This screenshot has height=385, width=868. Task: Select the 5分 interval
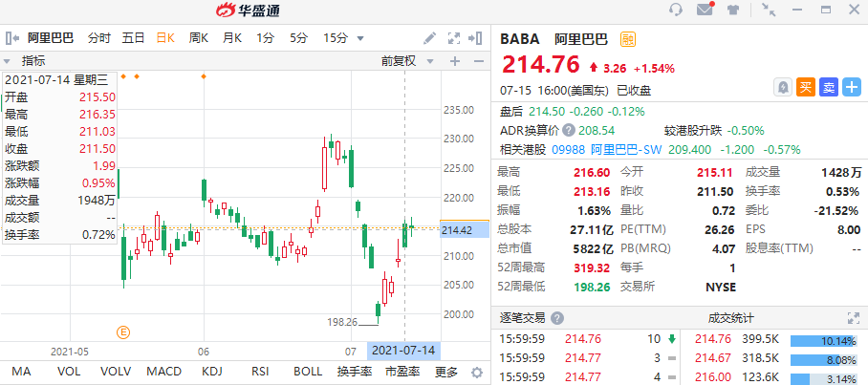299,38
